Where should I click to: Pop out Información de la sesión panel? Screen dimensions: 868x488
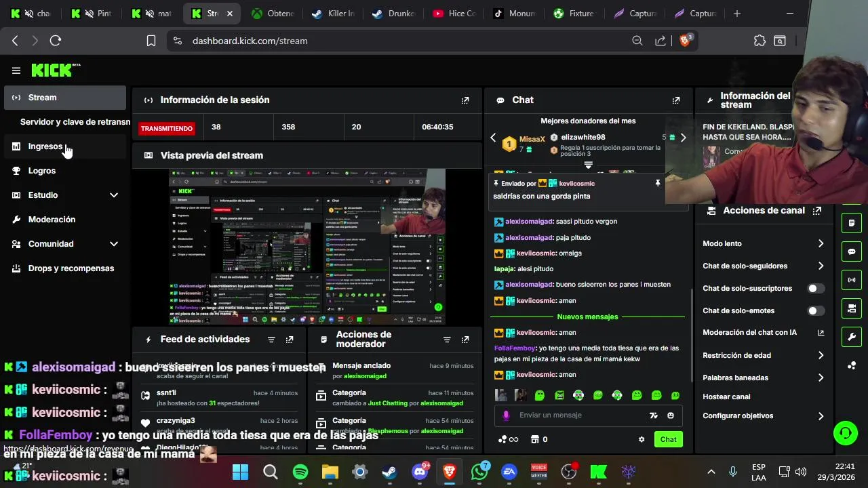click(x=465, y=100)
